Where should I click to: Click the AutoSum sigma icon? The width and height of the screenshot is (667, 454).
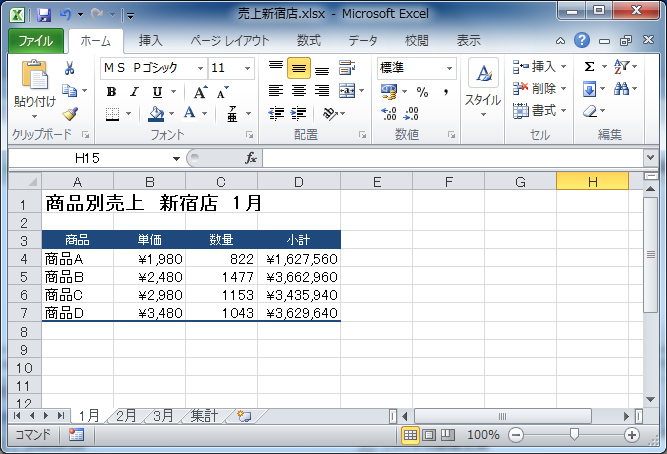tap(589, 67)
